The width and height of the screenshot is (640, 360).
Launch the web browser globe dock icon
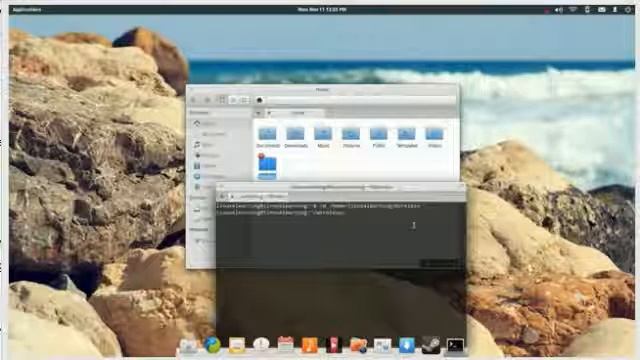point(212,345)
